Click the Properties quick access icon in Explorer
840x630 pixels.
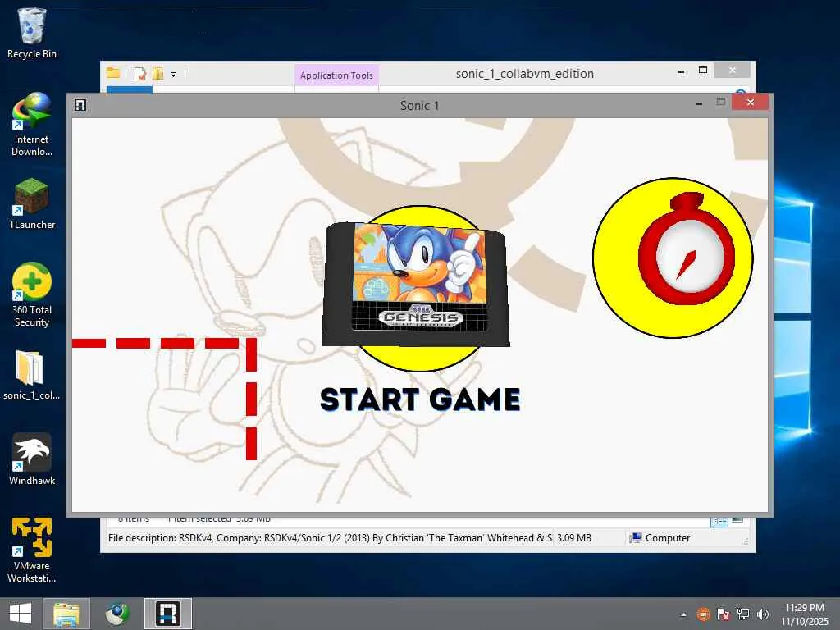140,73
